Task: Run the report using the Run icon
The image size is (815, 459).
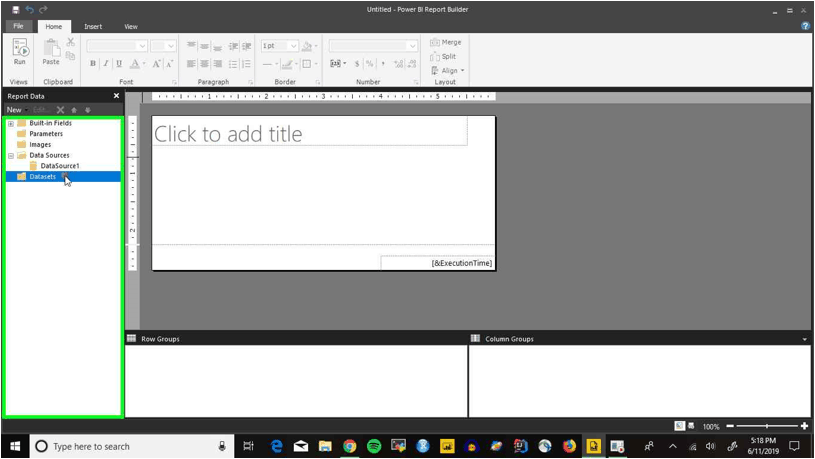Action: [x=20, y=52]
